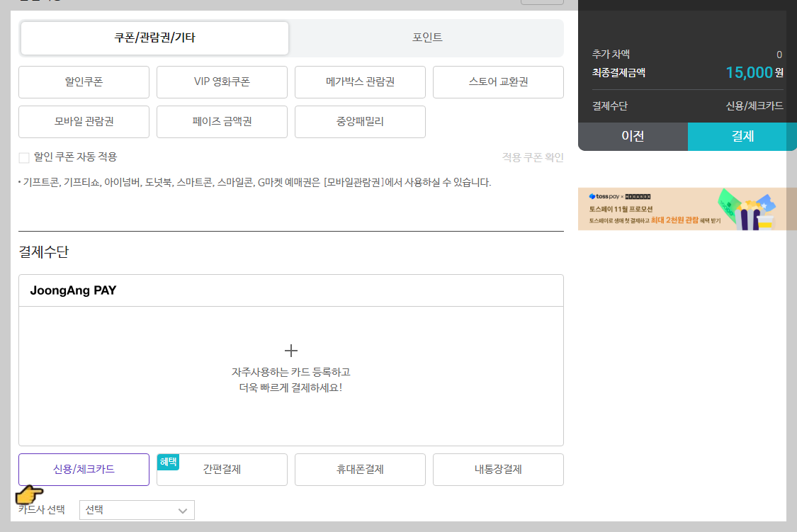Click the 결제수단 section heading
The image size is (797, 532).
click(44, 252)
